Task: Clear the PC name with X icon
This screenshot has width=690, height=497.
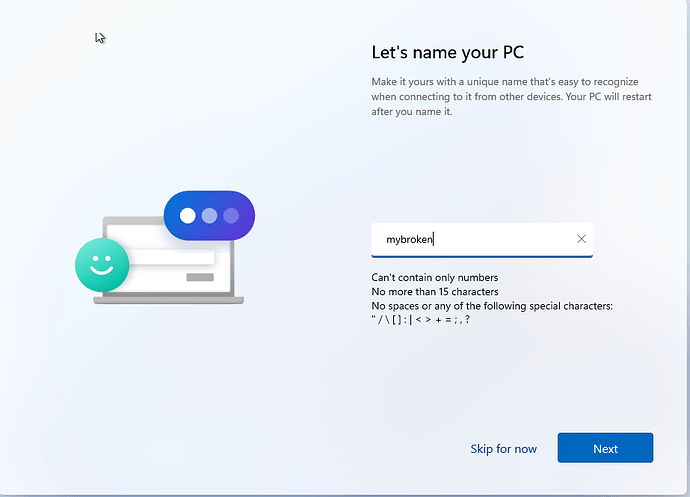Action: click(581, 239)
